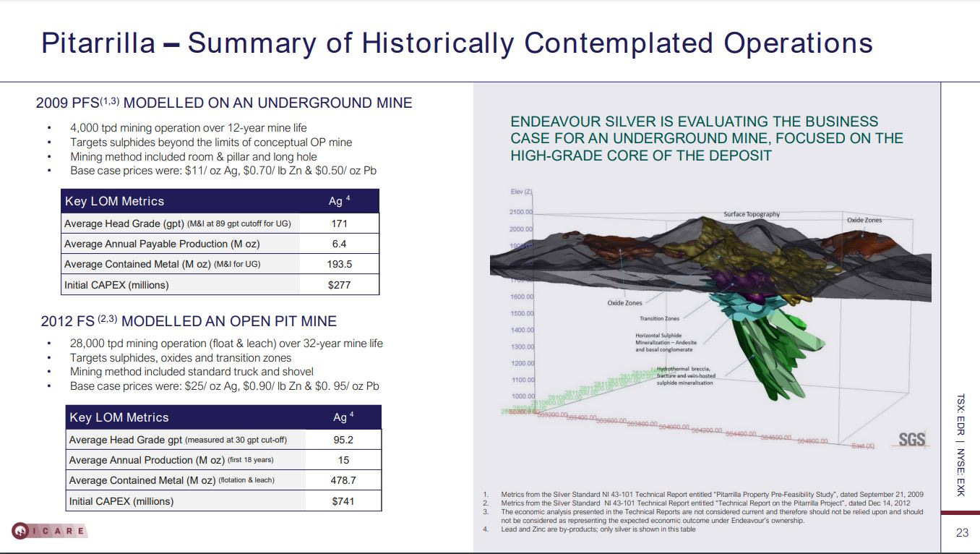Click the 193.5 contained metal value

click(x=340, y=264)
